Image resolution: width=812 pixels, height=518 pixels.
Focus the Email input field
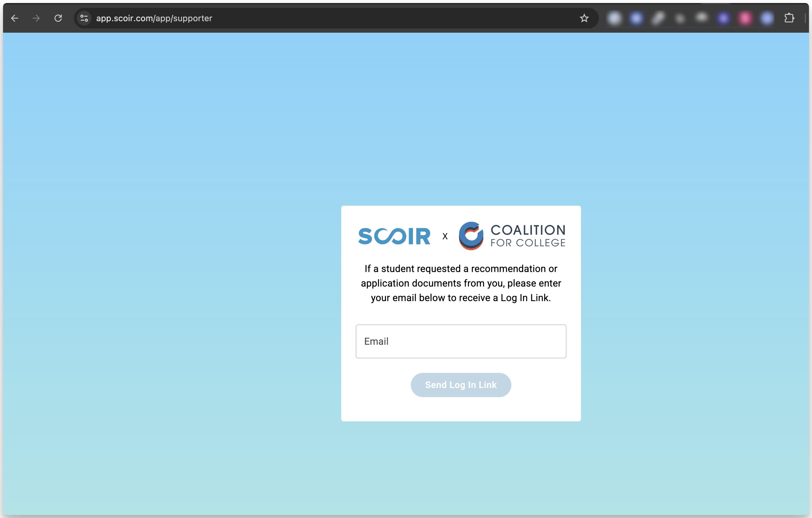[x=460, y=341]
